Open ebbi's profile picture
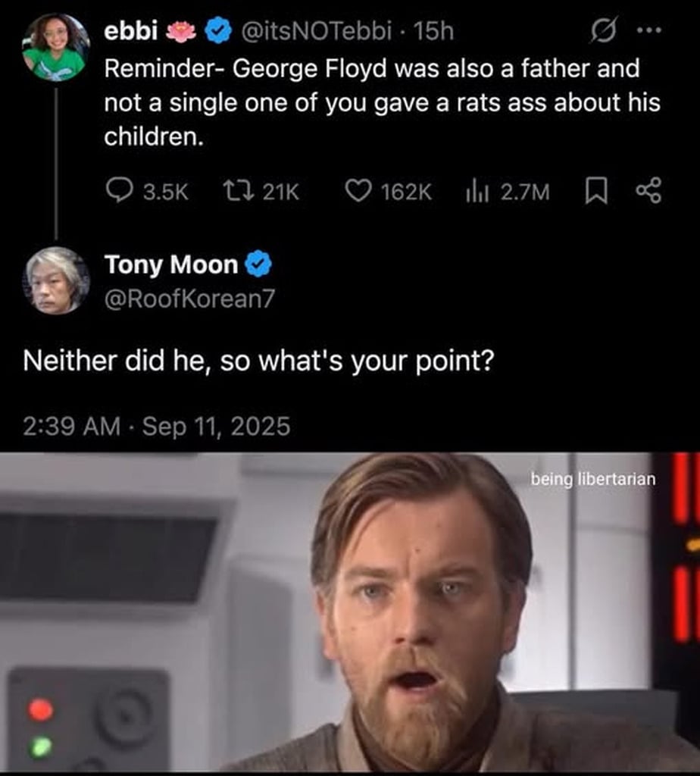The width and height of the screenshot is (700, 776). (57, 48)
